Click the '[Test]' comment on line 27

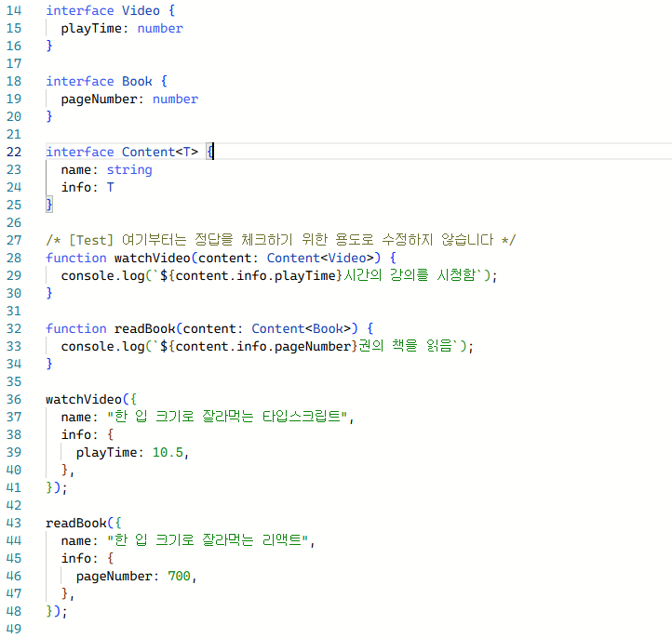click(x=91, y=240)
